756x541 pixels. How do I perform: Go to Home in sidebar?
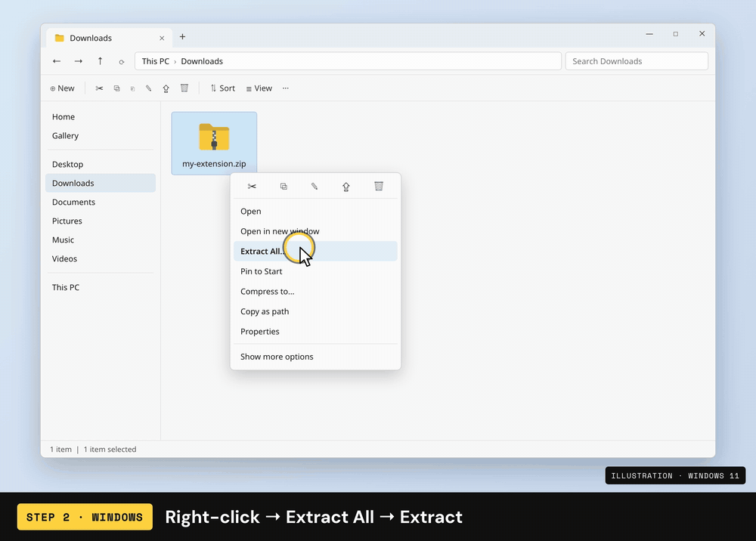point(101,116)
